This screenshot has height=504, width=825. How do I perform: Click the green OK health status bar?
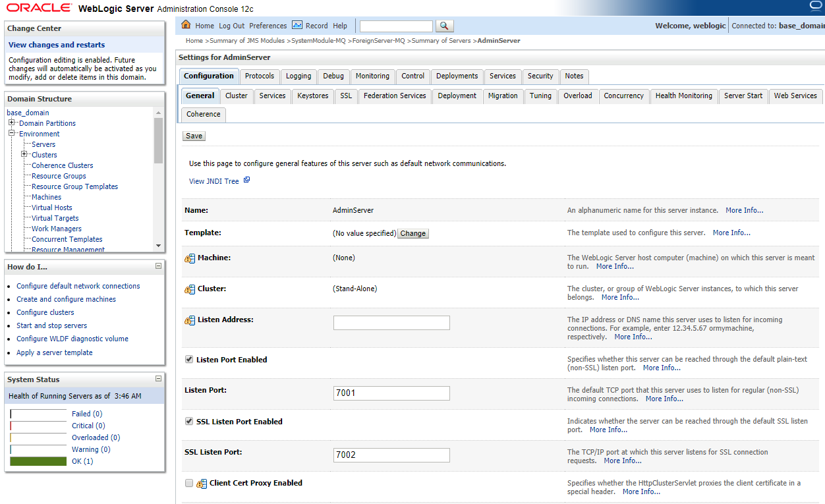(x=38, y=461)
